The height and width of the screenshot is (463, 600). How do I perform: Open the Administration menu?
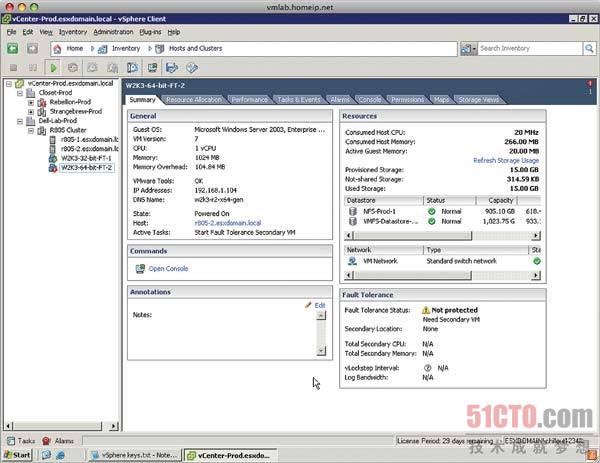point(113,32)
